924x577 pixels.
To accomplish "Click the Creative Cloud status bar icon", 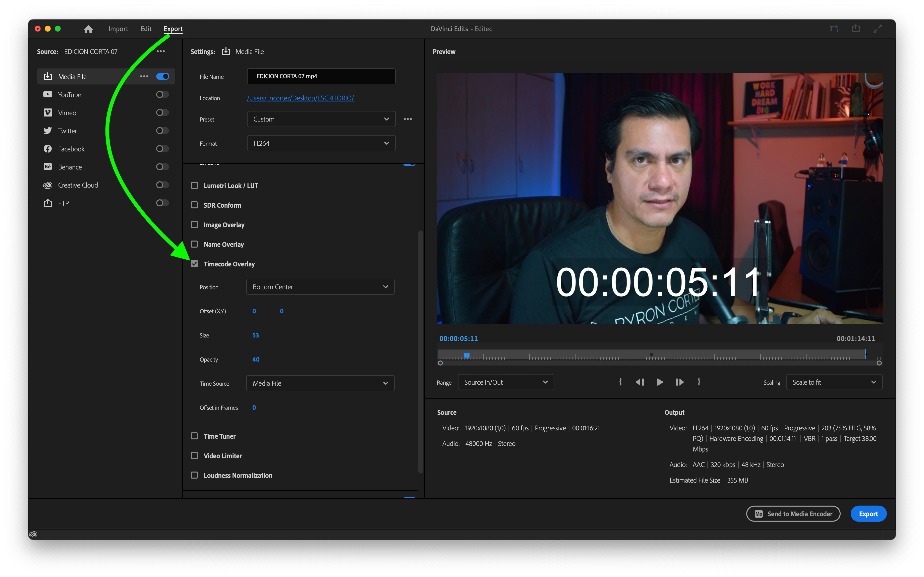I will (33, 534).
